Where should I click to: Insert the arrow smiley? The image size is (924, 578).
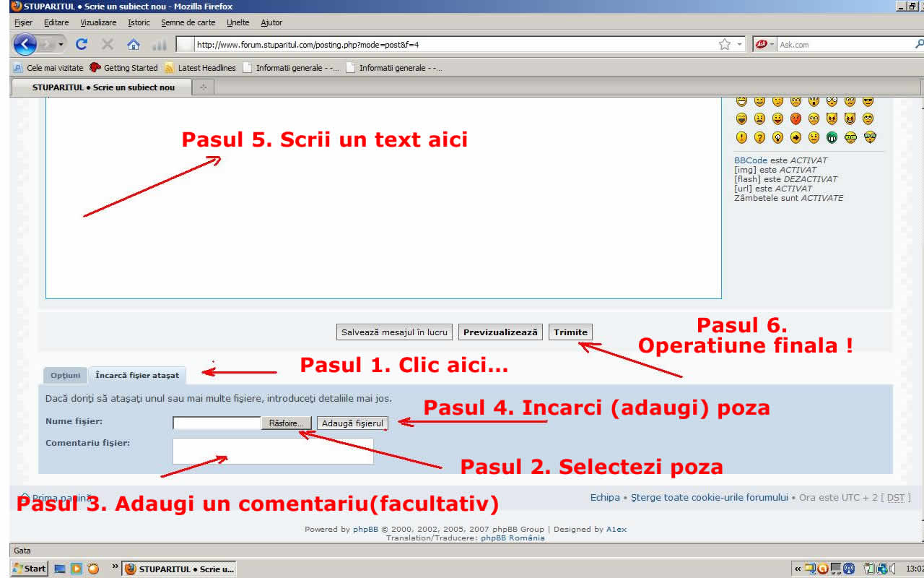point(796,137)
